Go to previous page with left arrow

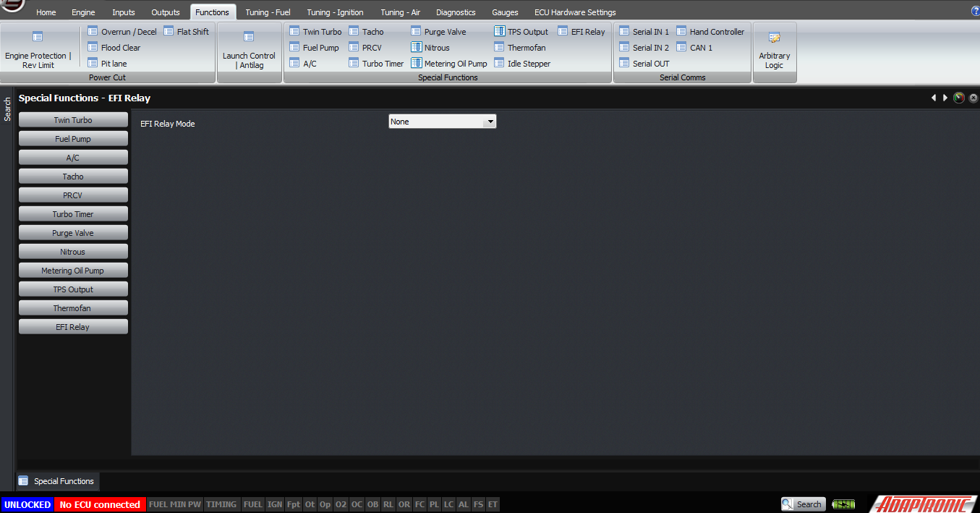(934, 98)
